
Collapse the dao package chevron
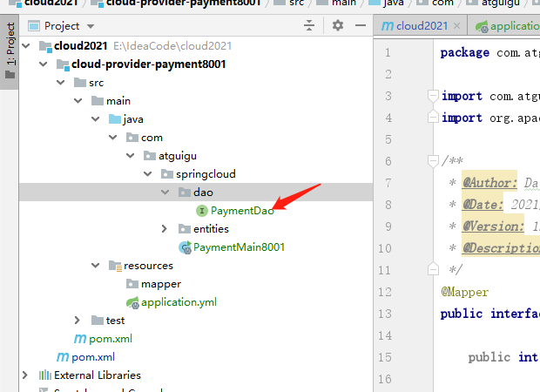(x=165, y=193)
